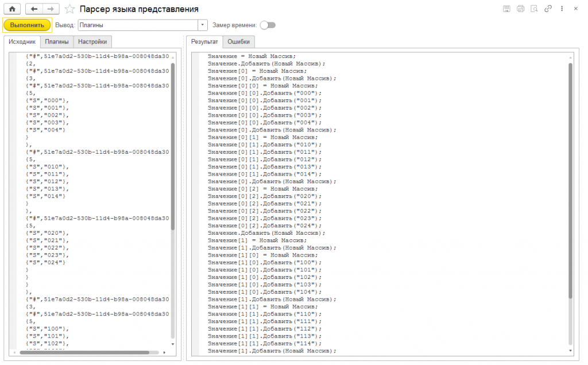
Task: Click line Значение[1][0] = Новый Массив;
Action: tap(263, 255)
